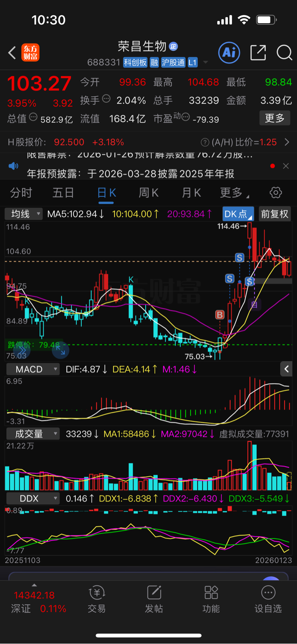Tap the 自 marker on chart
This screenshot has width=297, height=644.
pyautogui.click(x=254, y=305)
